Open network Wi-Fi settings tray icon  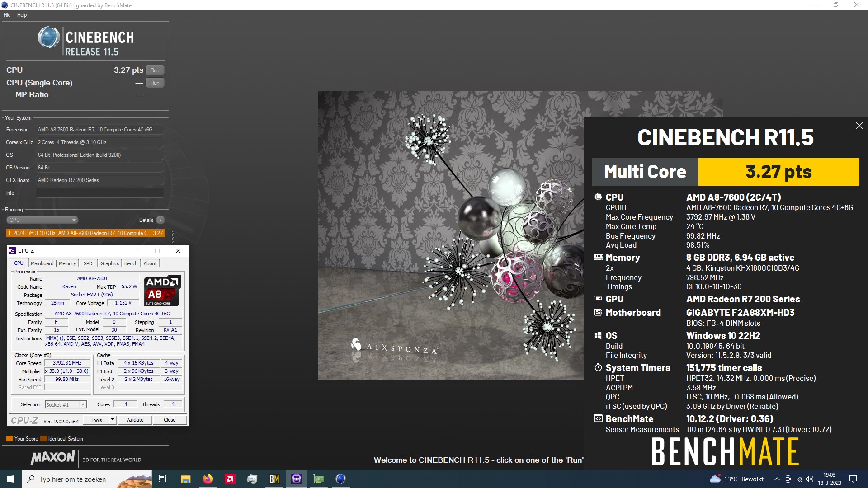[x=799, y=479]
